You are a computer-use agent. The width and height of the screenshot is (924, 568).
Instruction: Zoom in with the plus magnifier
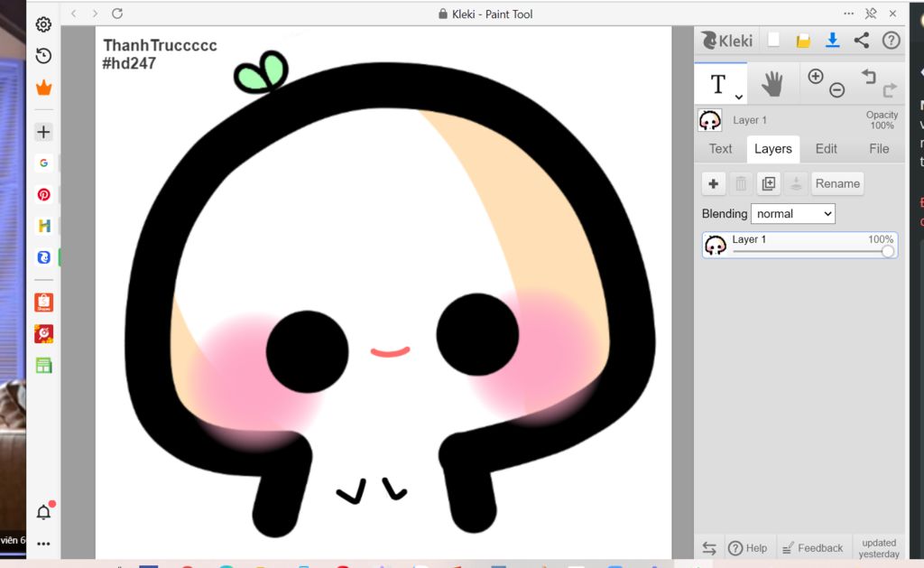tap(816, 77)
